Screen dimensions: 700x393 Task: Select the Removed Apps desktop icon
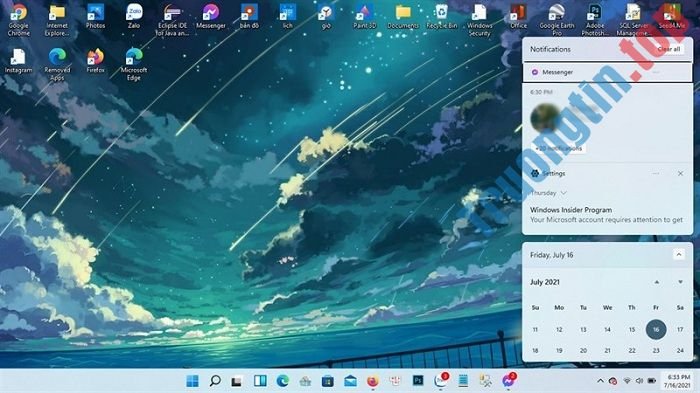pos(57,64)
